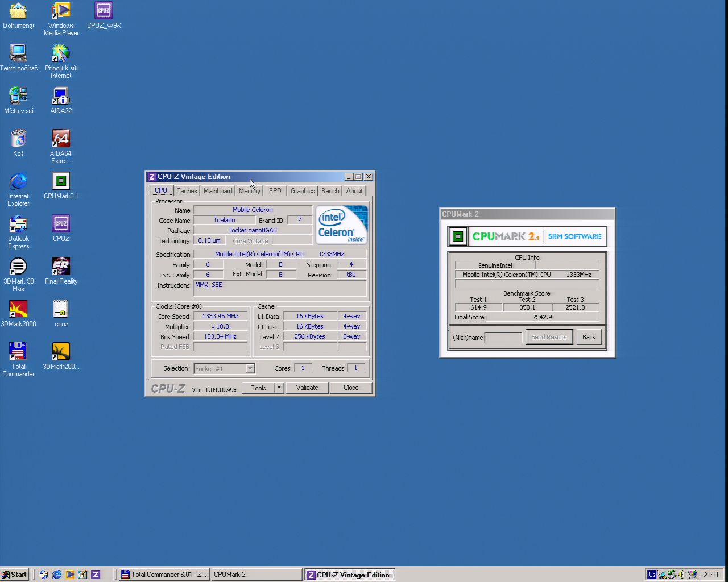This screenshot has height=582, width=728.
Task: Open the 3DMark2000 desktop shortcut
Action: [18, 310]
